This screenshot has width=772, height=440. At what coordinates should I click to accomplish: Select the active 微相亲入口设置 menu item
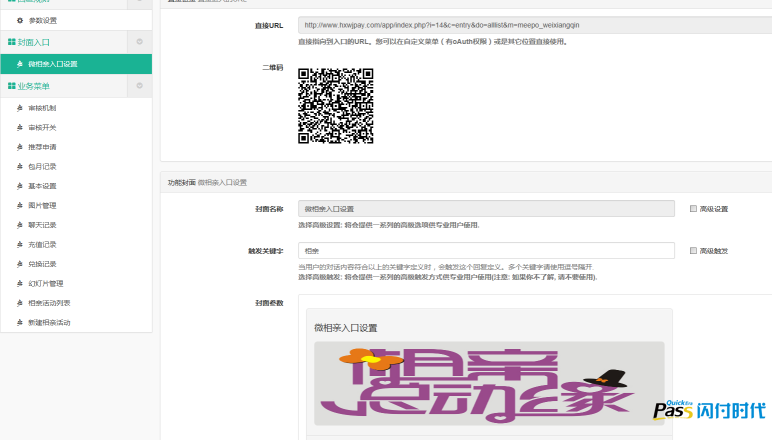[76, 64]
